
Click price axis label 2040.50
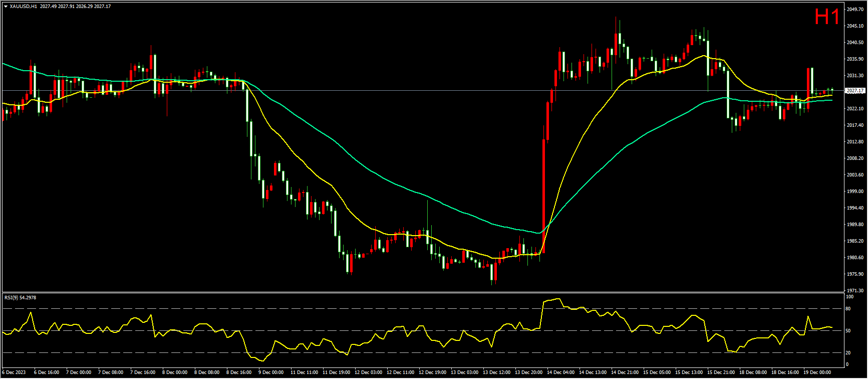855,43
